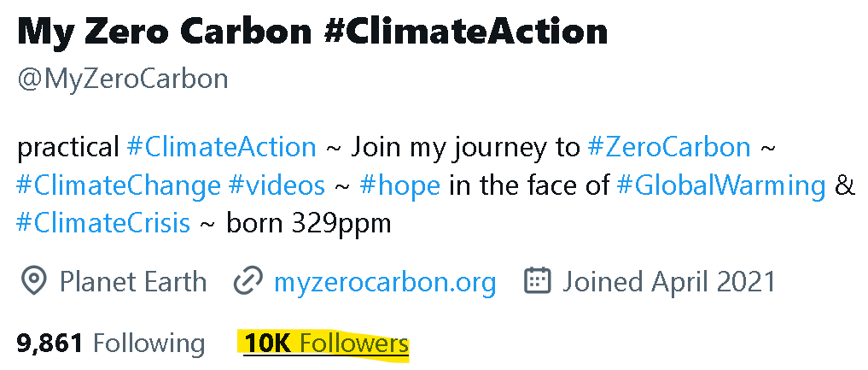Viewport: 868px width, 370px height.
Task: Click the Planet Earth location text
Action: [x=132, y=282]
